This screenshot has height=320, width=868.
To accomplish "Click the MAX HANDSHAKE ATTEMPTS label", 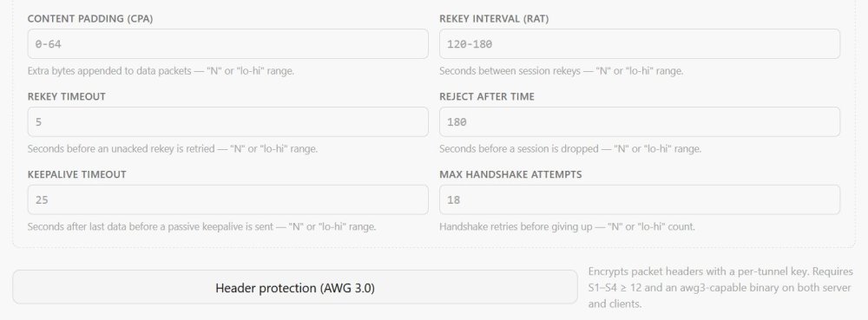I will click(x=510, y=174).
